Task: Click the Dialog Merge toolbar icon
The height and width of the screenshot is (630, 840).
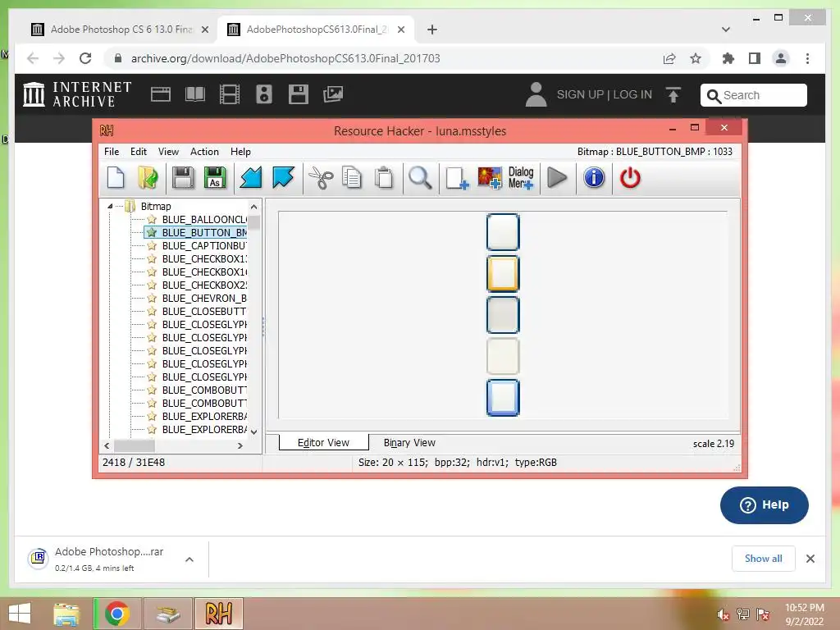Action: pos(521,178)
